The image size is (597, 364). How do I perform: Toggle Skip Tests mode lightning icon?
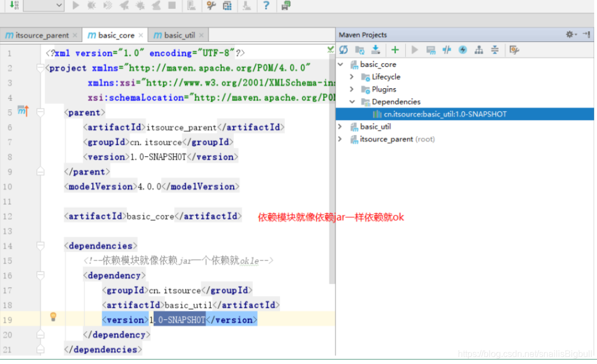pyautogui.click(x=463, y=50)
